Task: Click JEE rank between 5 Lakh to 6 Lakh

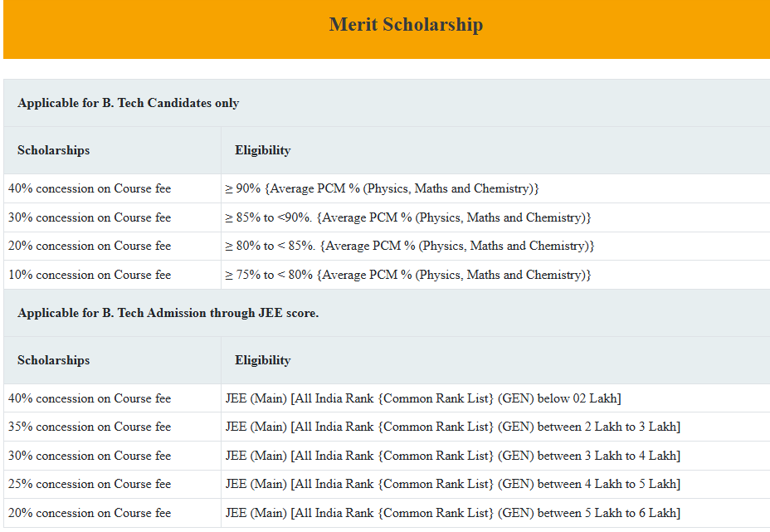Action: [x=452, y=513]
